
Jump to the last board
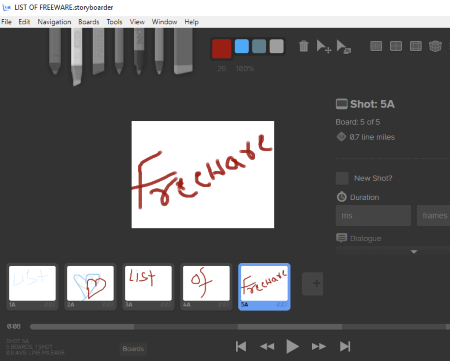345,347
